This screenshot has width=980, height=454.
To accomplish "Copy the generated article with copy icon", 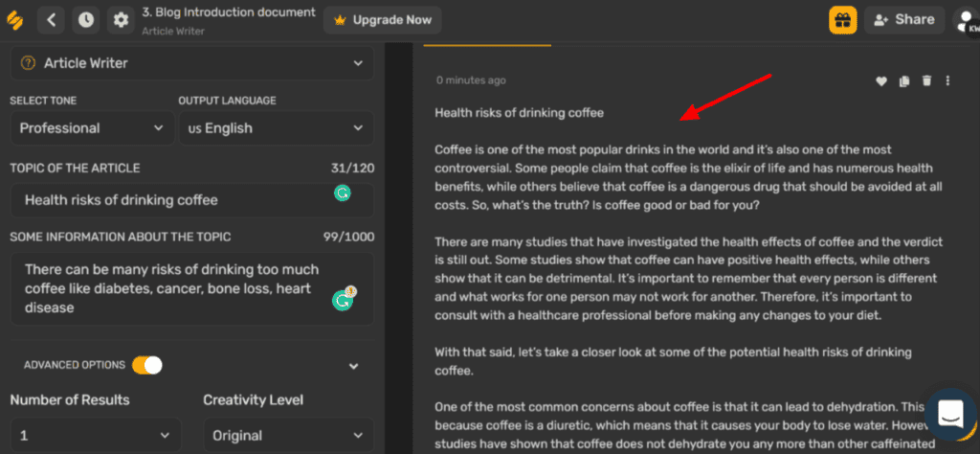I will point(904,81).
